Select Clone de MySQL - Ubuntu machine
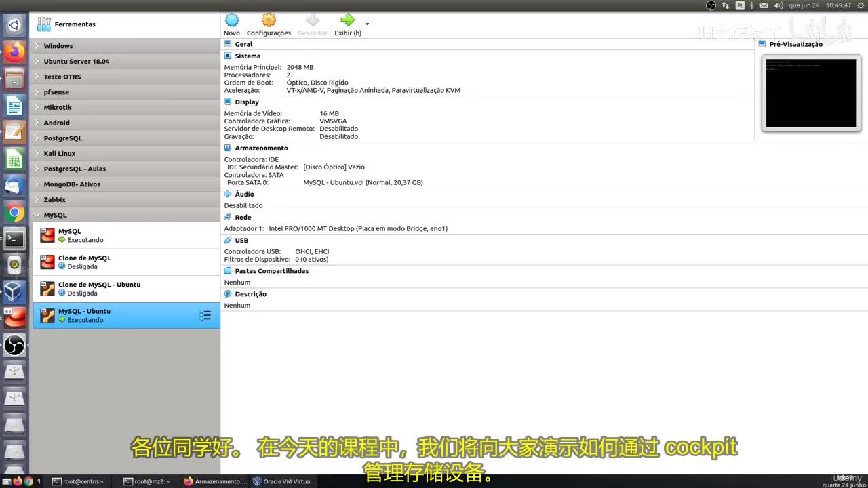868x488 pixels. pyautogui.click(x=127, y=289)
